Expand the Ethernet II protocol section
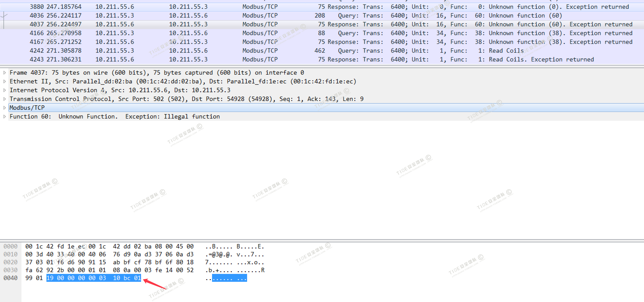Image resolution: width=644 pixels, height=302 pixels. tap(5, 81)
